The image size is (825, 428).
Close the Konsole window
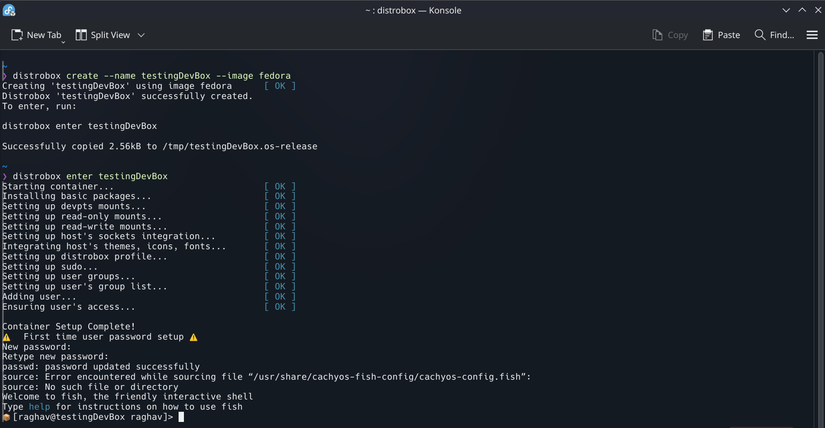pyautogui.click(x=815, y=10)
